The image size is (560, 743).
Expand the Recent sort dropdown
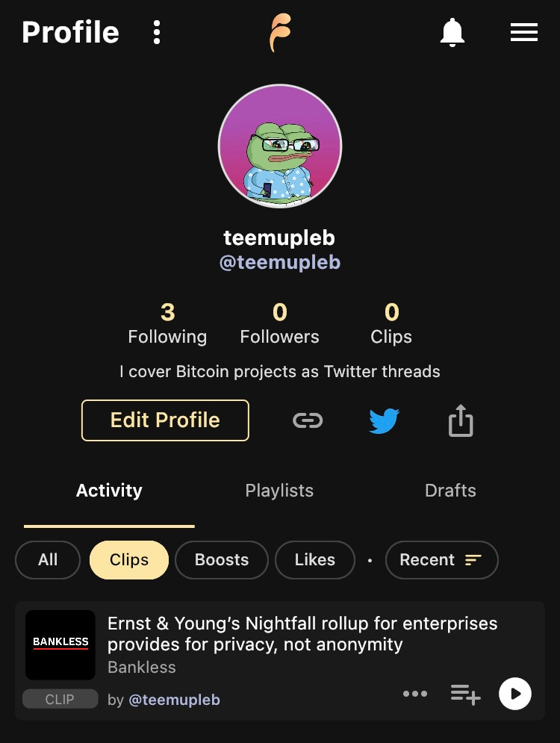point(441,560)
